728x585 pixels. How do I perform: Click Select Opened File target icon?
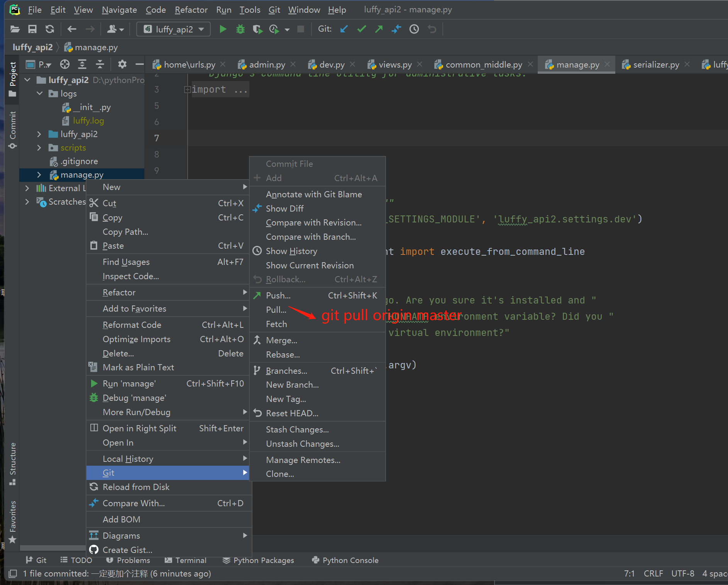pyautogui.click(x=65, y=64)
